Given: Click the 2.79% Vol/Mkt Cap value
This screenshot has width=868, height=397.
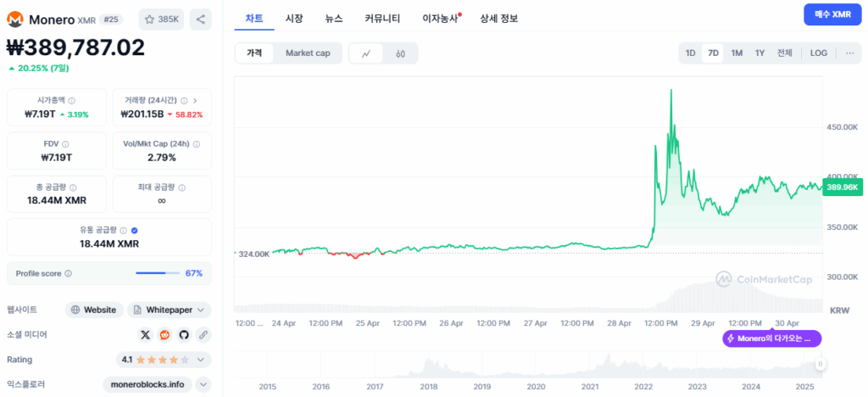Looking at the screenshot, I should pos(162,158).
